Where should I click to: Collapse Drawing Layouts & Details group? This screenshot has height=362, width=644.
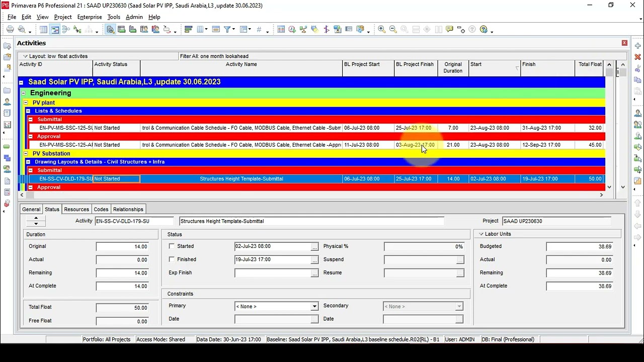click(x=28, y=162)
